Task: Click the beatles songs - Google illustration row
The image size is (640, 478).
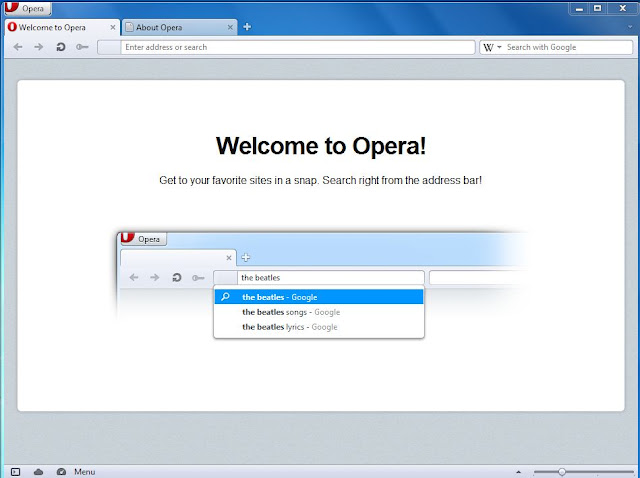Action: (319, 312)
